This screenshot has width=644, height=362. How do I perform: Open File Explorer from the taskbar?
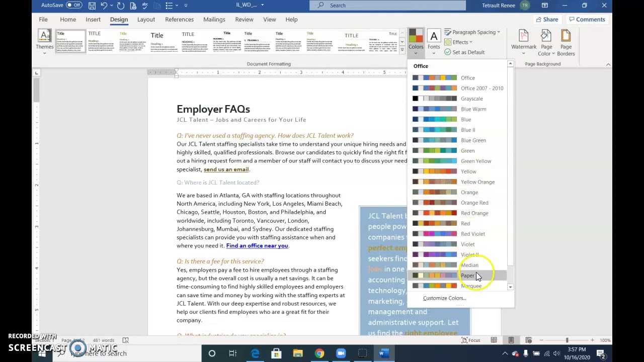(x=298, y=353)
